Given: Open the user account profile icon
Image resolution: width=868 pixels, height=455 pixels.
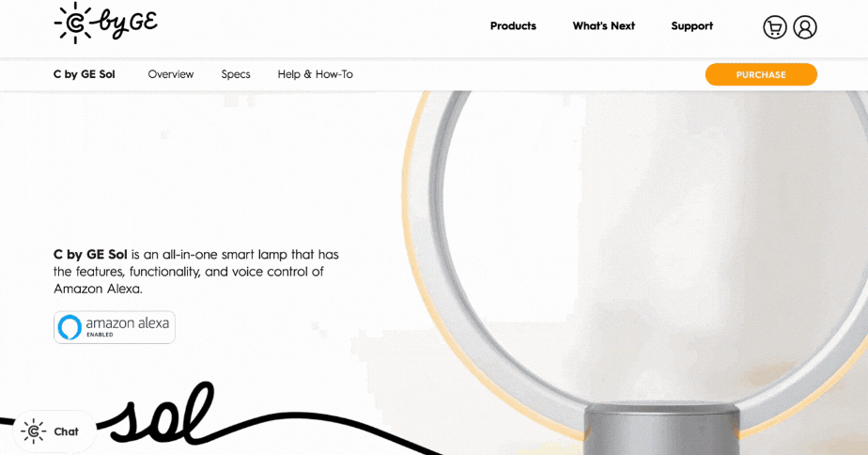Looking at the screenshot, I should (805, 26).
